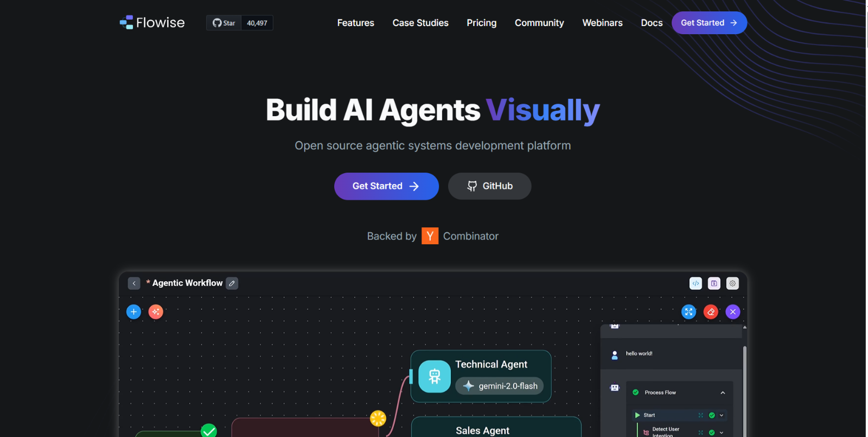This screenshot has height=437, width=868.
Task: Click the Flowise logo
Action: point(152,22)
